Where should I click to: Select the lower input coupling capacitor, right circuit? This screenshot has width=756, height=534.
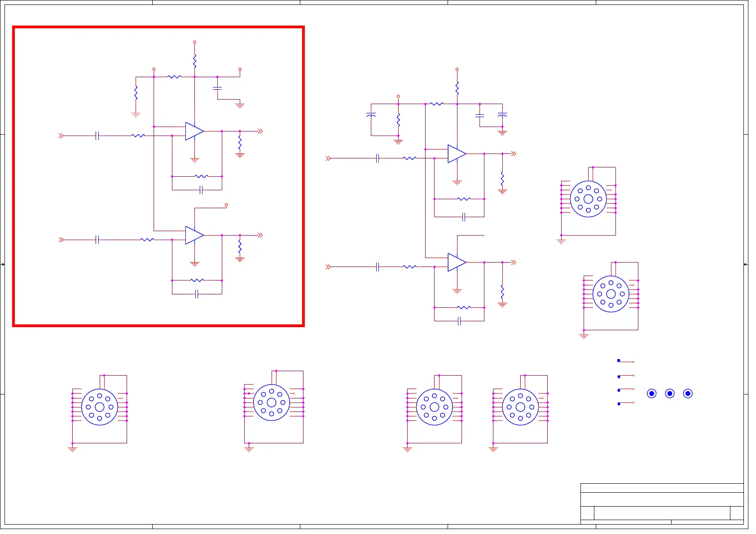click(378, 267)
